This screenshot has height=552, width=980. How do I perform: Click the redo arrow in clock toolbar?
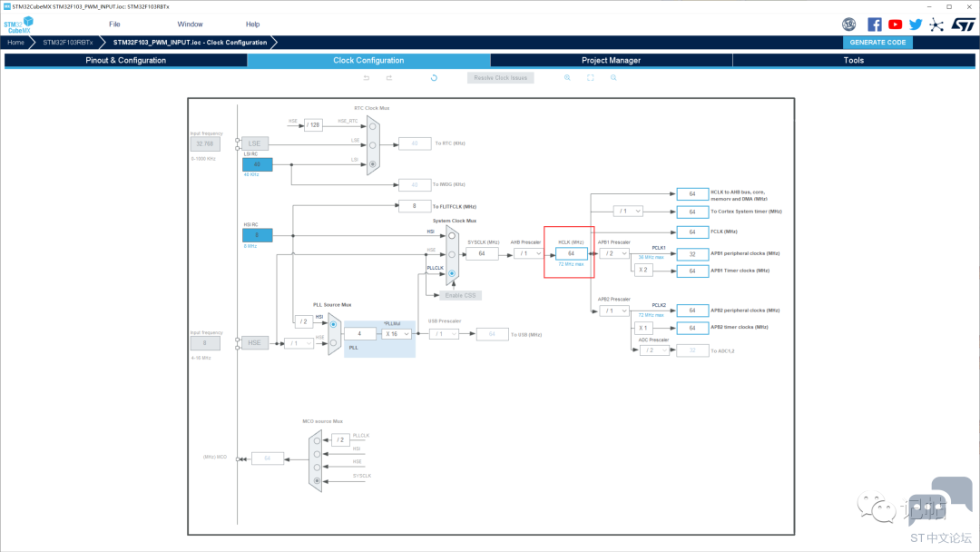click(388, 77)
